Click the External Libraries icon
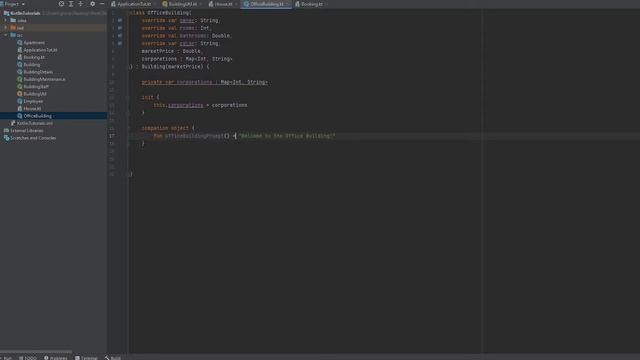640x360 pixels. [7, 131]
